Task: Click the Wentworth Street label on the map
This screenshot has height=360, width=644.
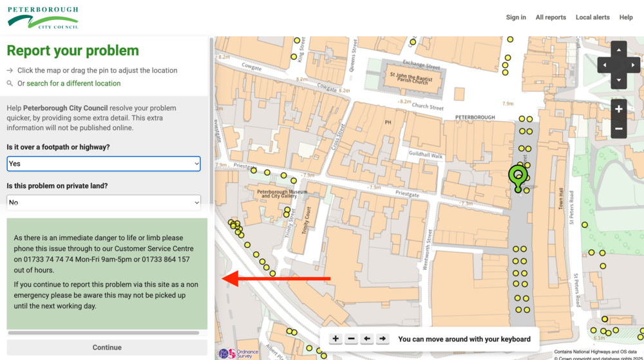Action: click(428, 250)
